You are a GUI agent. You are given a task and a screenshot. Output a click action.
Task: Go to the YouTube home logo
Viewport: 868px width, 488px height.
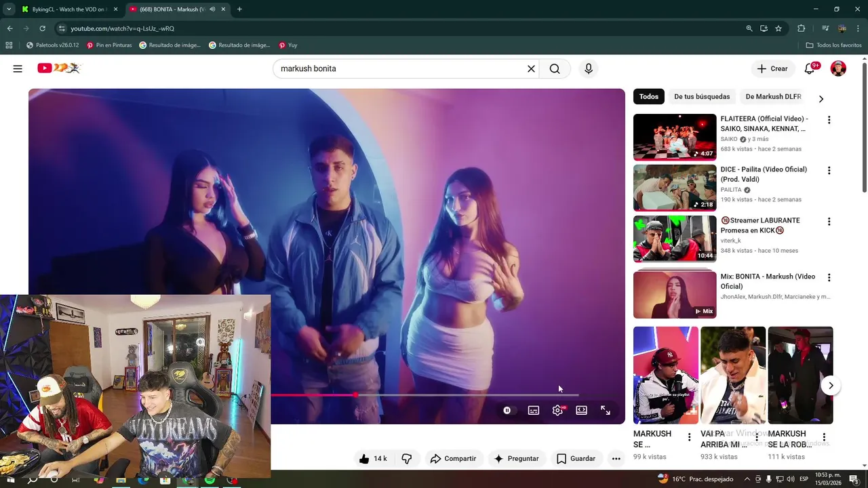pos(59,68)
